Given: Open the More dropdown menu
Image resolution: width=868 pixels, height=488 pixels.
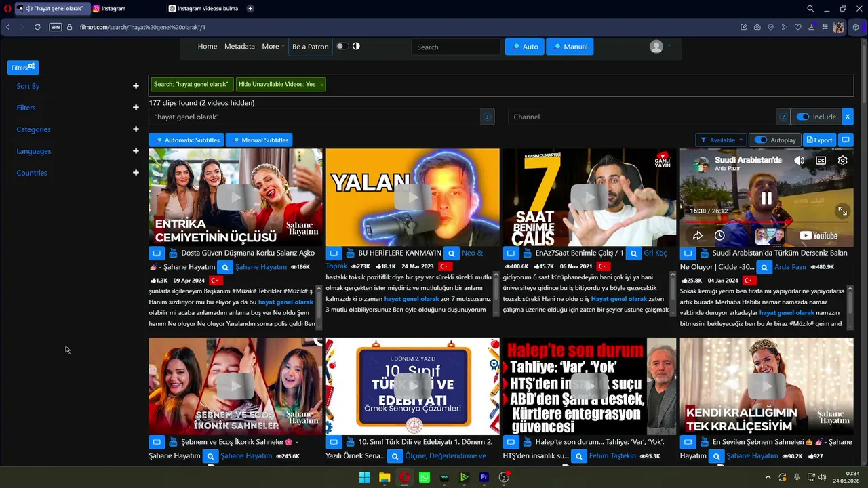Looking at the screenshot, I should pyautogui.click(x=273, y=47).
